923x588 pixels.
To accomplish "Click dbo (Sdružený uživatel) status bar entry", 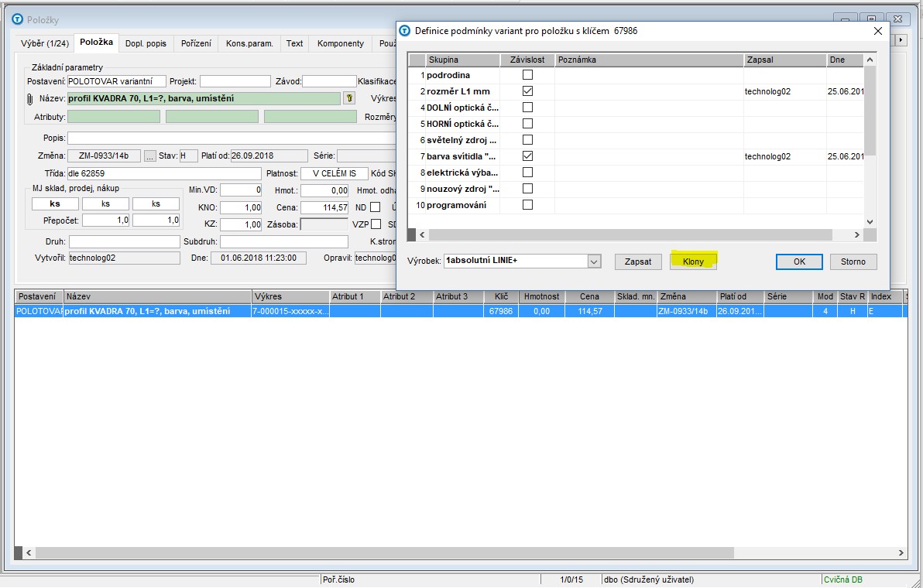I will tap(649, 579).
